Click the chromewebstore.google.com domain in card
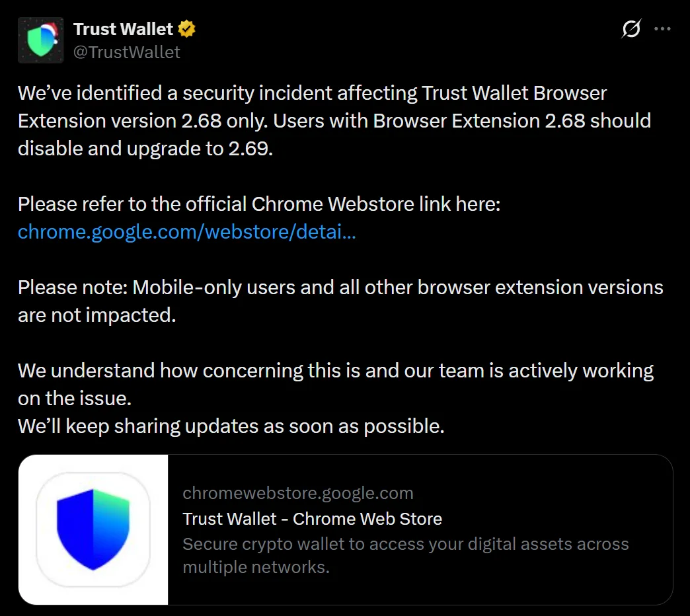 click(297, 493)
